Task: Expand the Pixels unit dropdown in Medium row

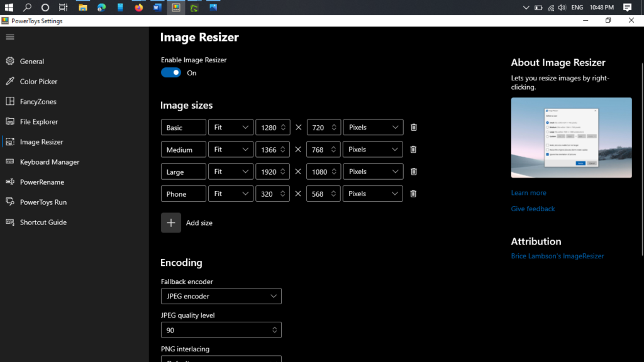Action: pyautogui.click(x=373, y=150)
